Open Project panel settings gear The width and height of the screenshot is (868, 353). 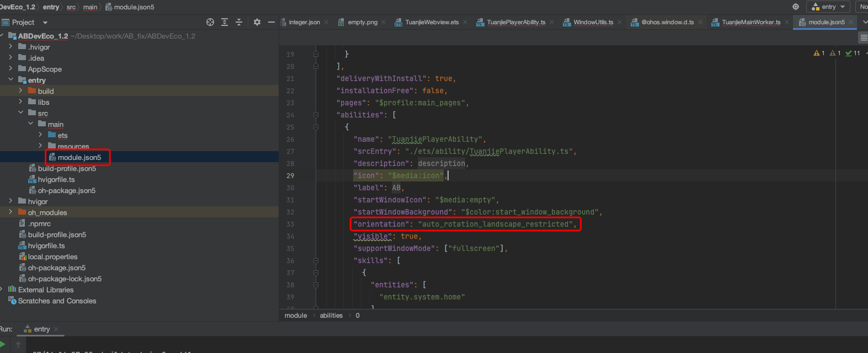[x=257, y=22]
